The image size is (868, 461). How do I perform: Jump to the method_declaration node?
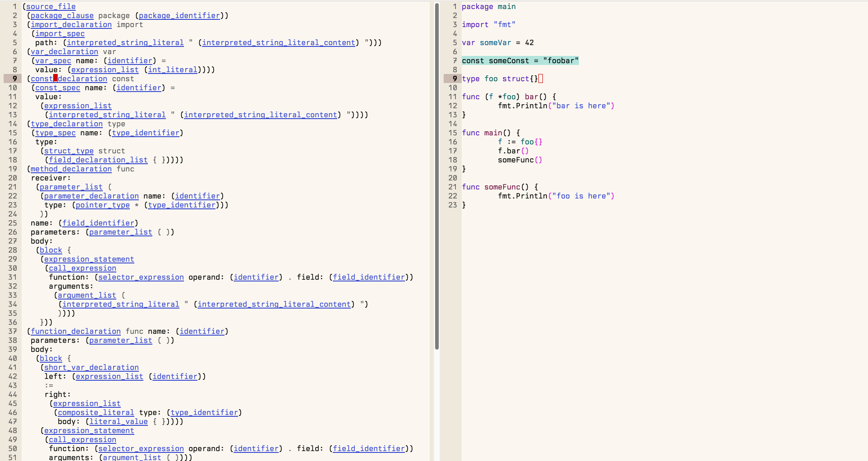click(x=71, y=169)
